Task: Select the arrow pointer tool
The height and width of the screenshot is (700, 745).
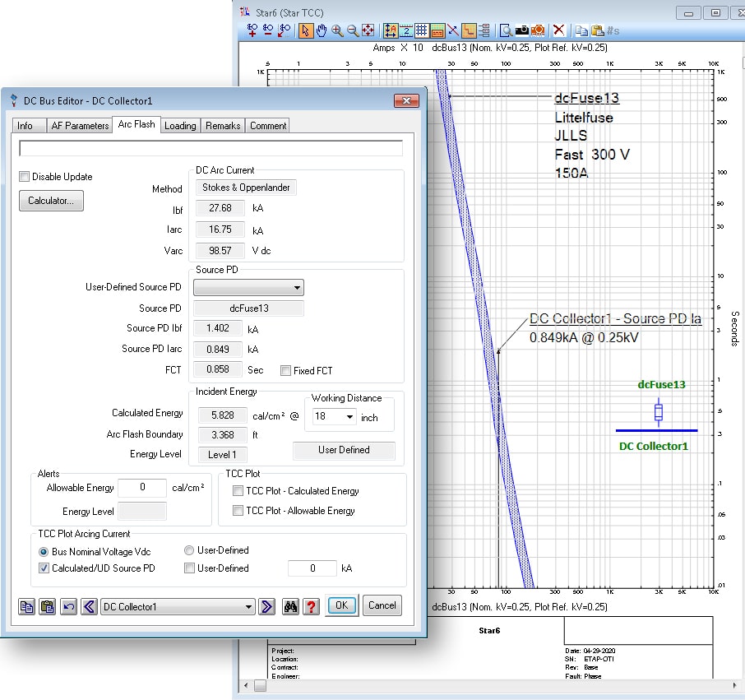Action: click(306, 30)
